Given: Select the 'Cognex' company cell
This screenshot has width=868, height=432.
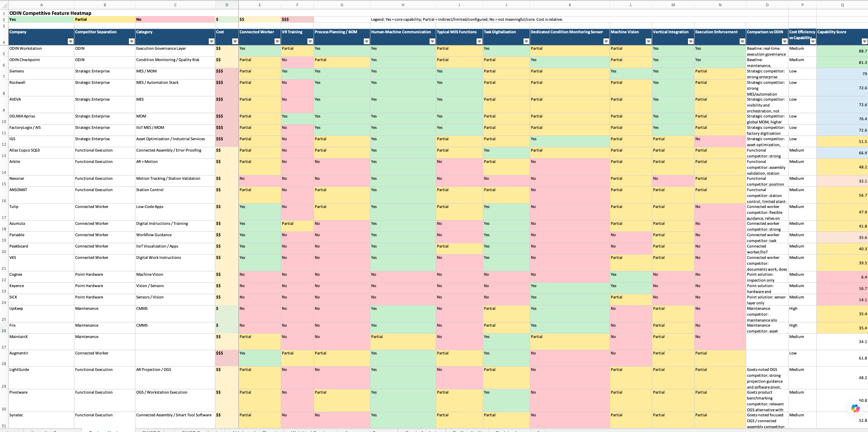Looking at the screenshot, I should coord(41,277).
